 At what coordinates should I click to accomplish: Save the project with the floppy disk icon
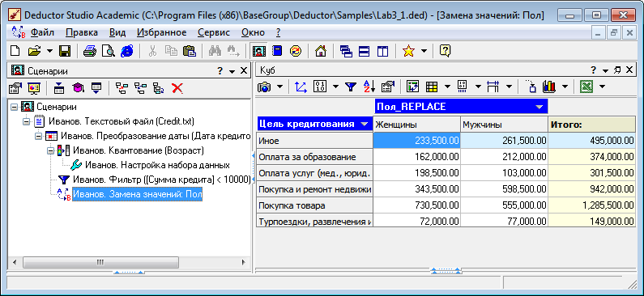pos(65,51)
